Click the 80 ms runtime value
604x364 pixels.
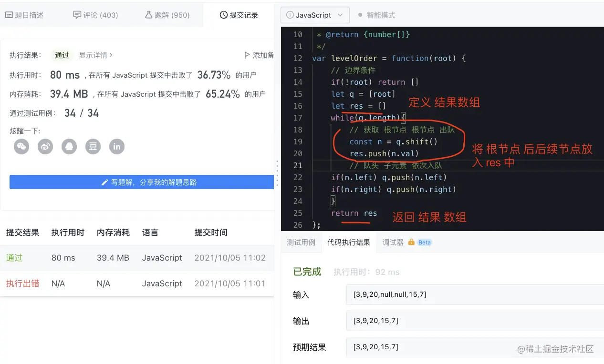(65, 75)
